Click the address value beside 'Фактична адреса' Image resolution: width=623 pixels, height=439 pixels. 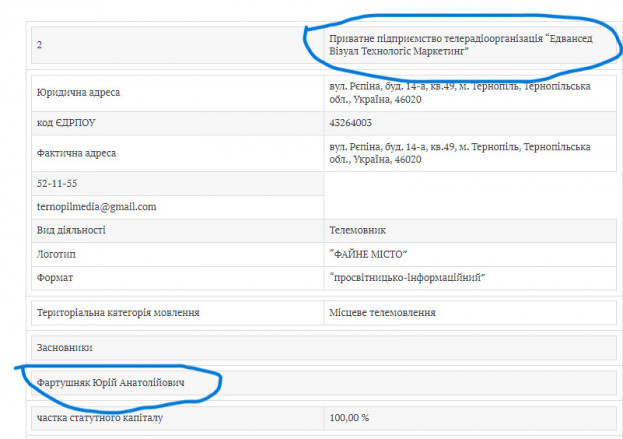pos(459,153)
